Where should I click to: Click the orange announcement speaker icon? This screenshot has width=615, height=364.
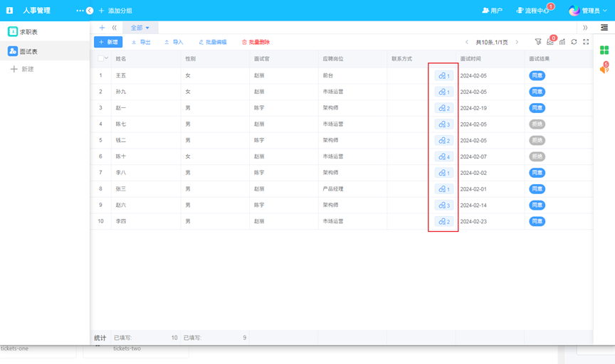(x=604, y=69)
